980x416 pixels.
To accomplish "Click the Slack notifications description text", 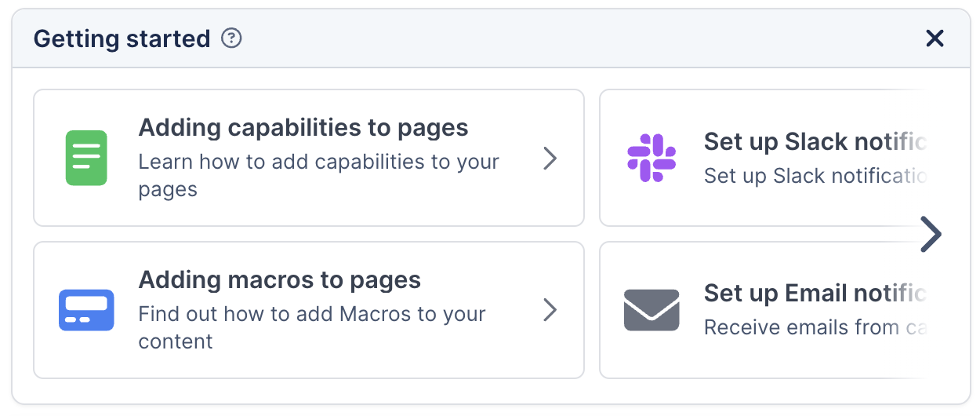I will pyautogui.click(x=815, y=176).
